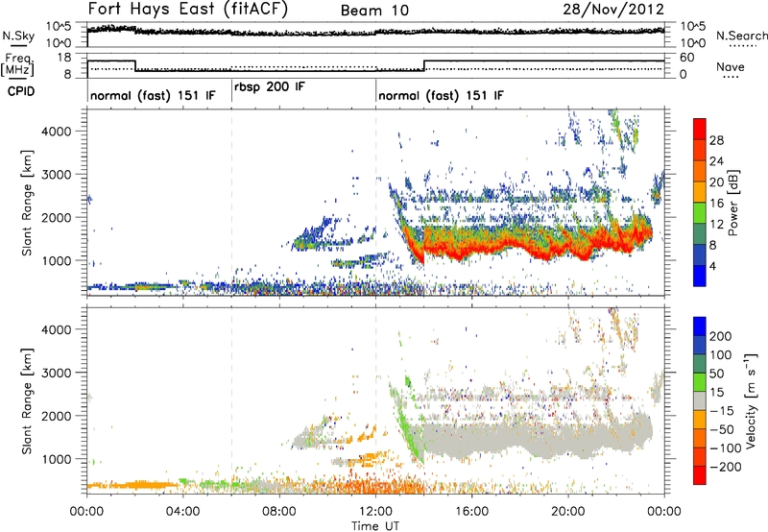
Task: Click the "100" value on the velocity colorbar
Action: pyautogui.click(x=721, y=354)
